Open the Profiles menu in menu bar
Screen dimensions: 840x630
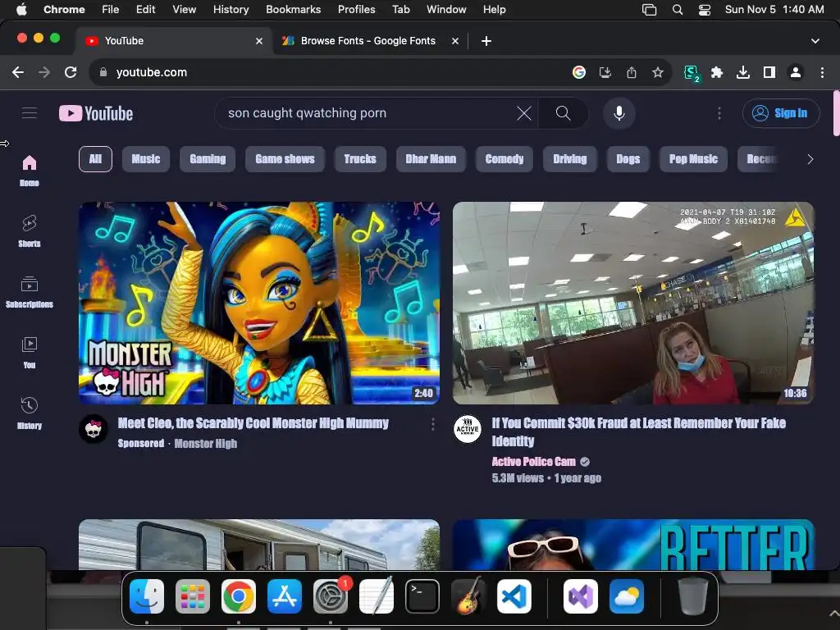click(356, 9)
